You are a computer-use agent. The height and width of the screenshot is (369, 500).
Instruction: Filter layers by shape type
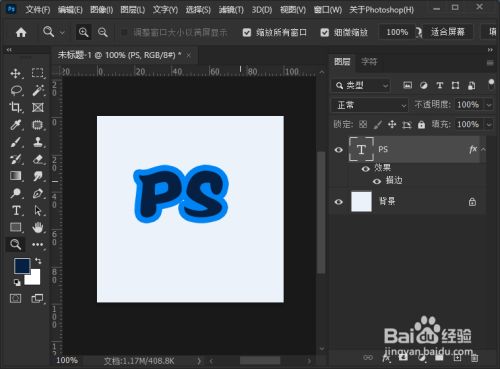coord(455,85)
